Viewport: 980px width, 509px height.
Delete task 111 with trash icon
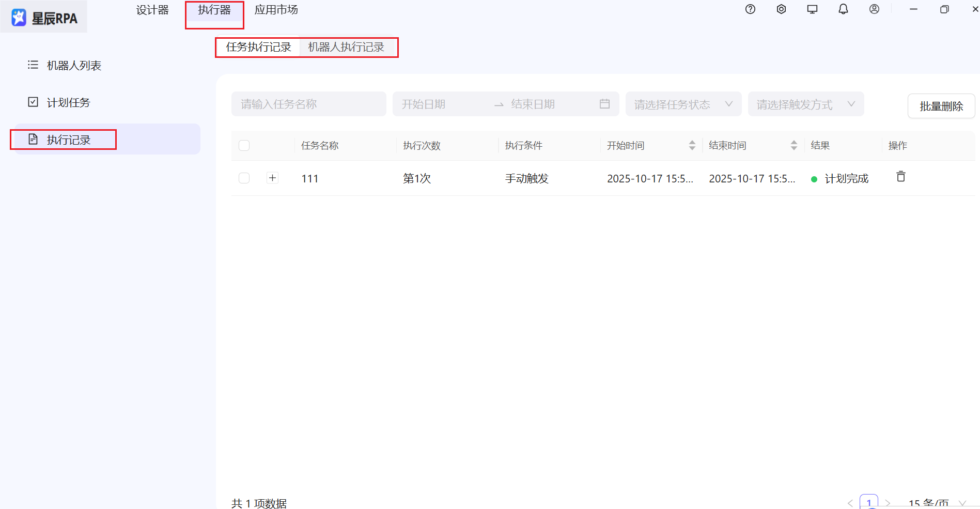(900, 177)
